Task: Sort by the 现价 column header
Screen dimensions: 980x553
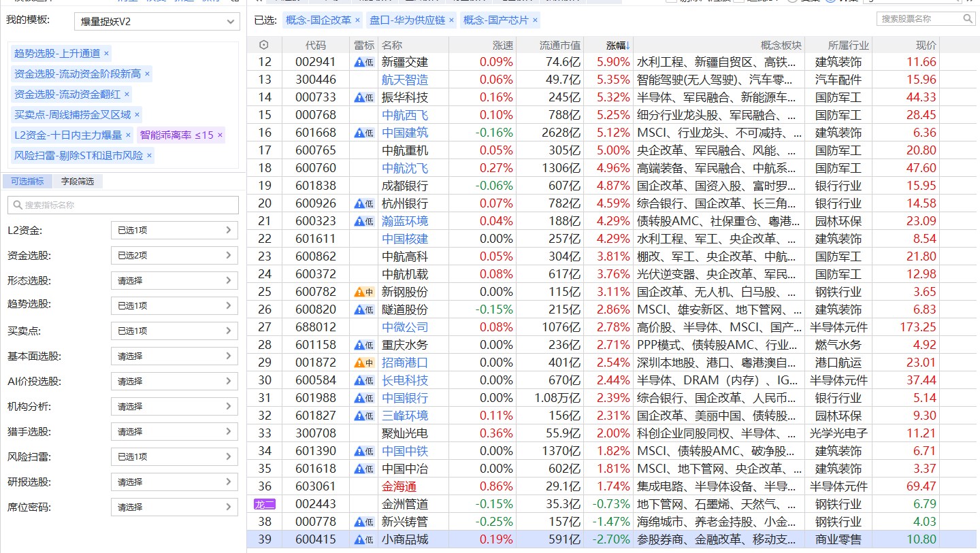Action: point(926,46)
